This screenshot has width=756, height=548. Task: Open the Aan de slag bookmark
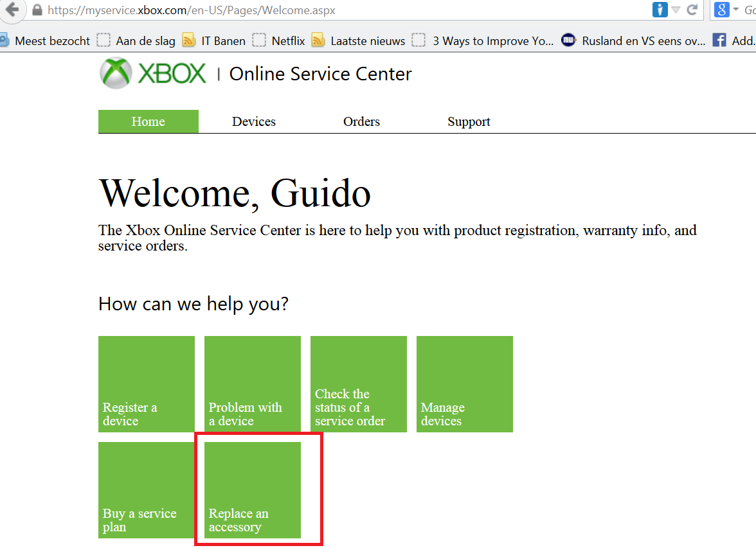136,41
